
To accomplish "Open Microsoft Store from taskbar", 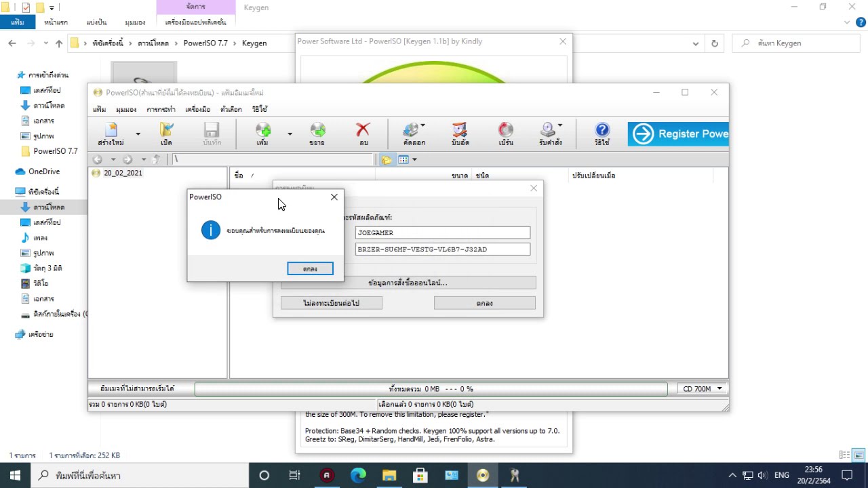I will 420,475.
